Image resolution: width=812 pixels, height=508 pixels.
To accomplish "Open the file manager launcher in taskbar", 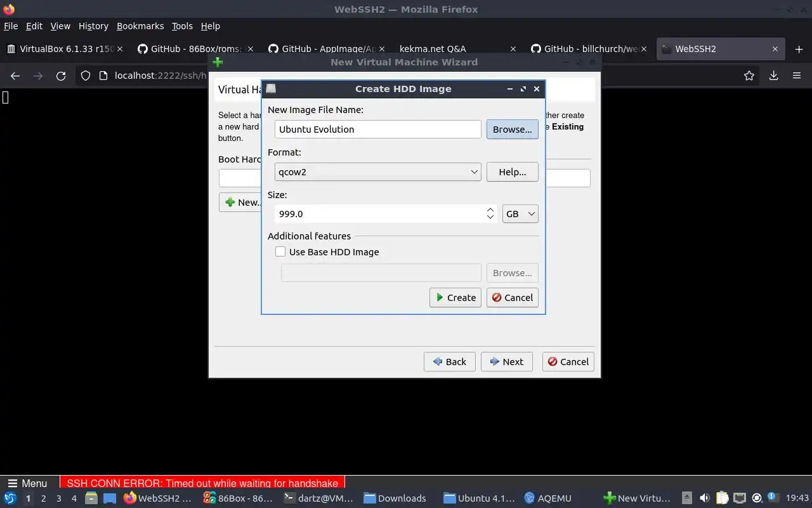I will [x=91, y=498].
